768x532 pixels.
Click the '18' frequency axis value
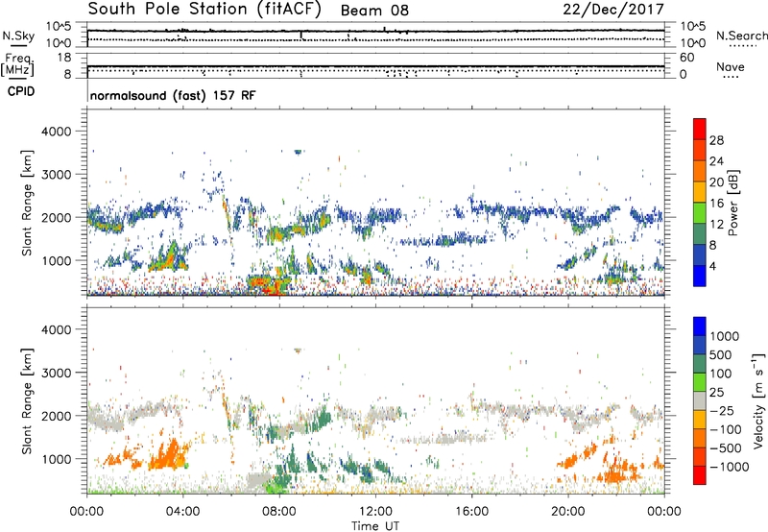tap(64, 58)
